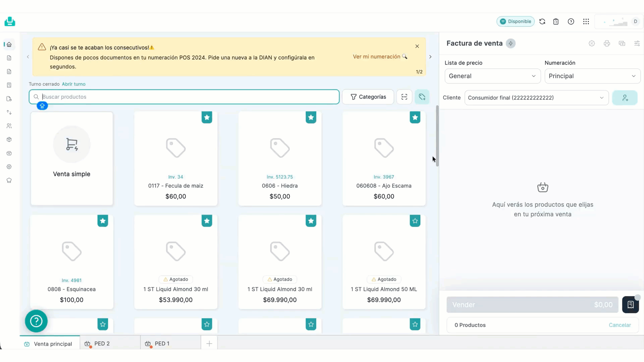Click the clipboard icon in the header
This screenshot has height=362, width=644.
coord(556,21)
